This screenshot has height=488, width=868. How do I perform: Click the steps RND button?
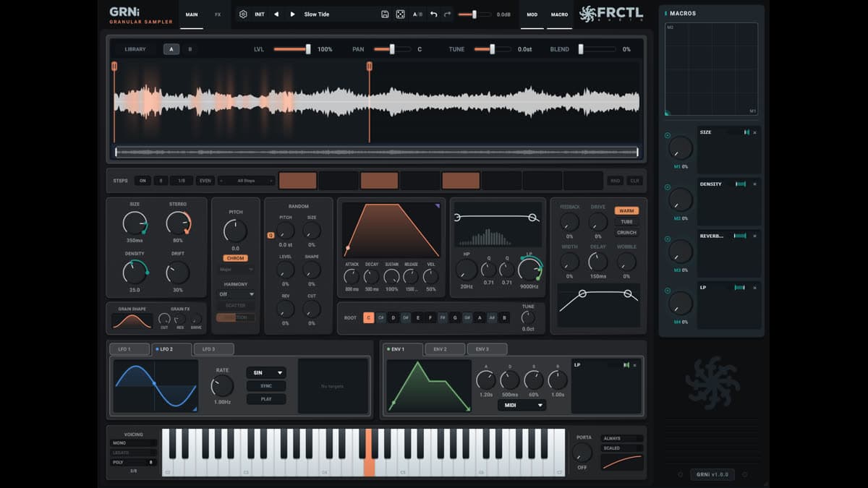tap(616, 181)
